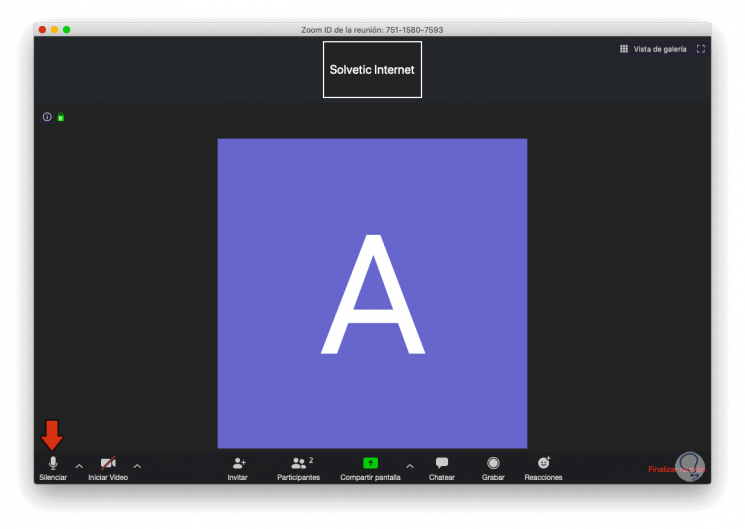Image resolution: width=745 pixels, height=529 pixels.
Task: Click the green Compartir pantalla icon
Action: 370,463
